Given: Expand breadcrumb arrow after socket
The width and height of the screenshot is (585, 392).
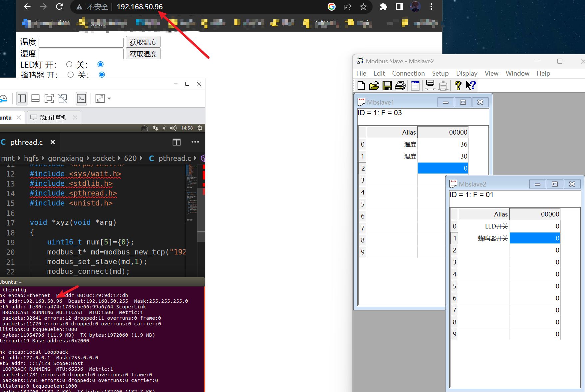Looking at the screenshot, I should click(119, 158).
